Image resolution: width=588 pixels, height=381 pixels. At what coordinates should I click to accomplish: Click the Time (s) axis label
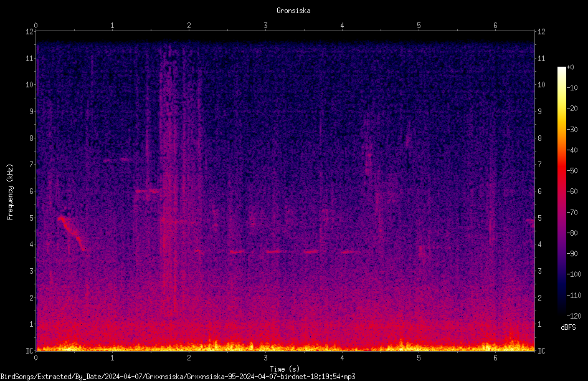click(285, 369)
